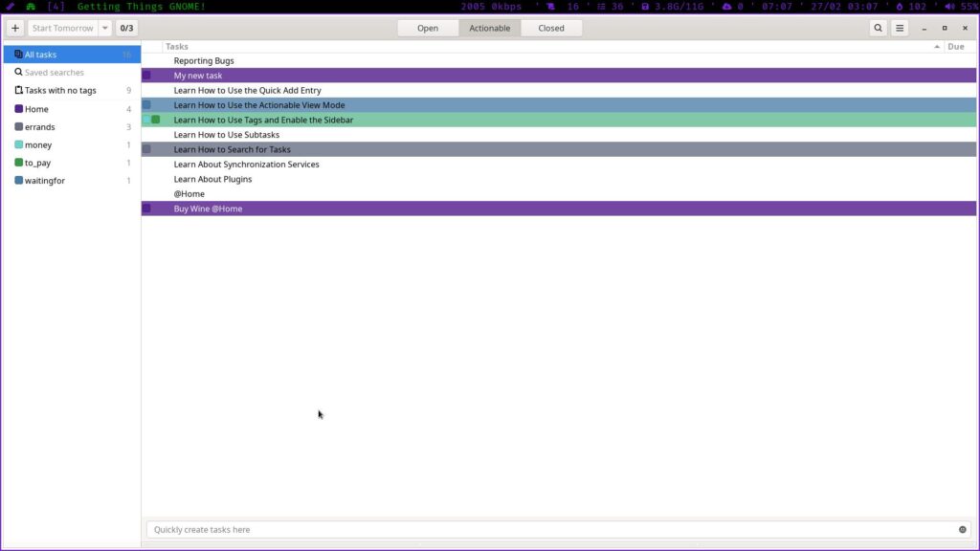Click the plus icon to add a new task
This screenshot has height=551, width=980.
15,28
